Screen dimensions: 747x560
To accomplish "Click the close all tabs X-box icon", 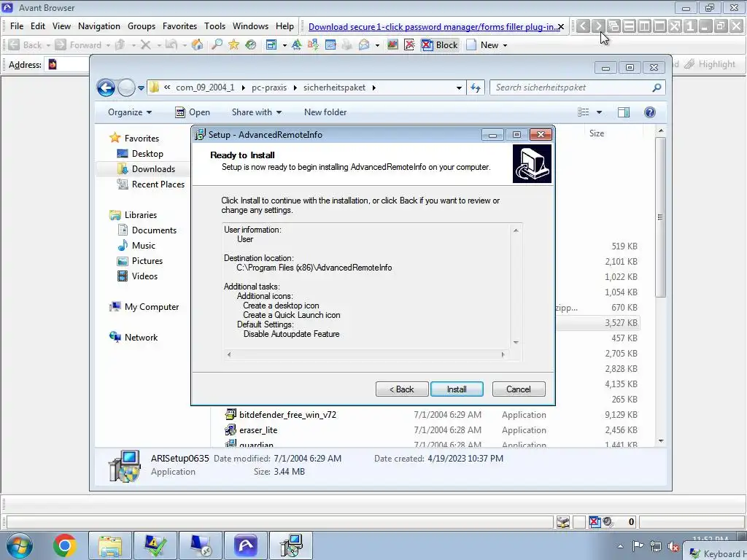I will click(675, 26).
